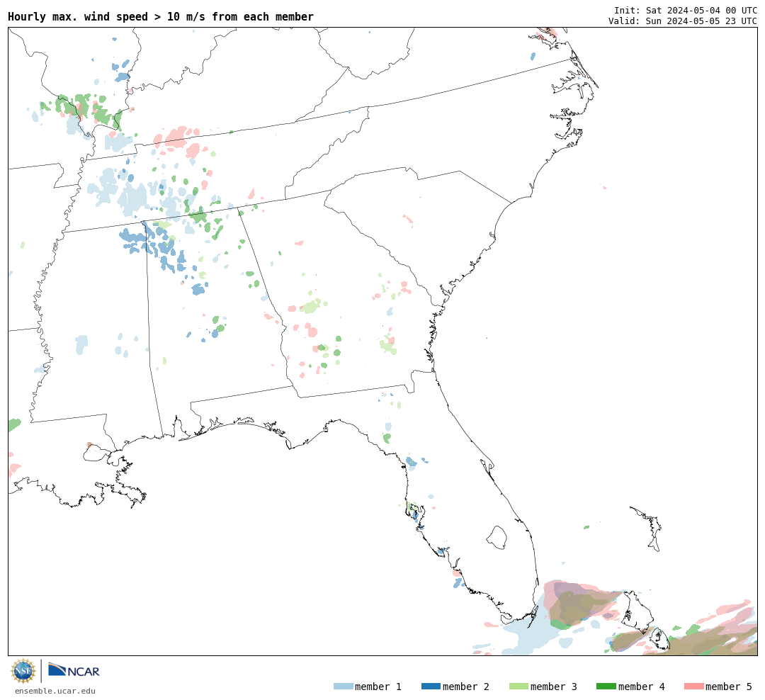The height and width of the screenshot is (700, 765).
Task: Click the NSF logo
Action: coord(23,671)
